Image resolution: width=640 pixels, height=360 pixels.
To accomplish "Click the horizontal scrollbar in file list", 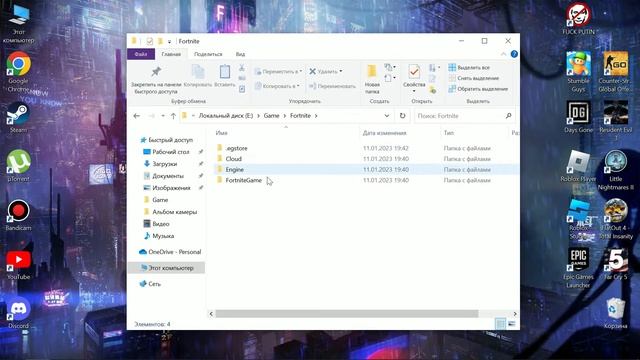I will coord(347,313).
